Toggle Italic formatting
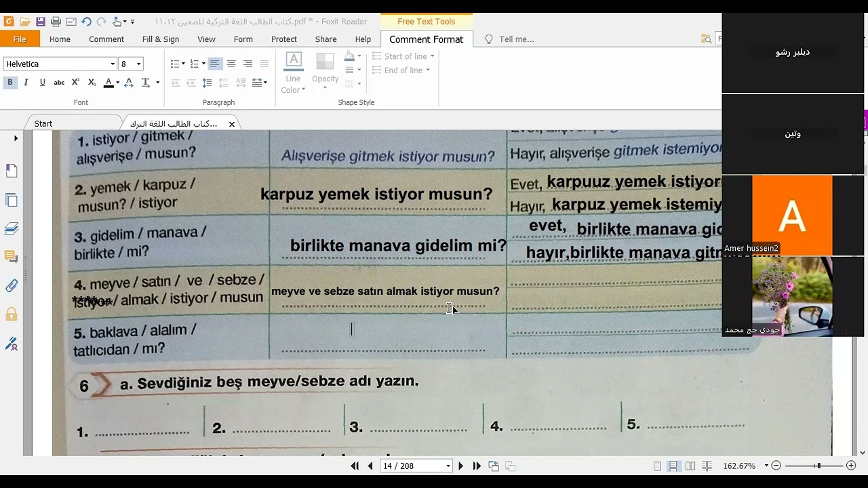Screen dimensions: 868x488 pyautogui.click(x=26, y=82)
